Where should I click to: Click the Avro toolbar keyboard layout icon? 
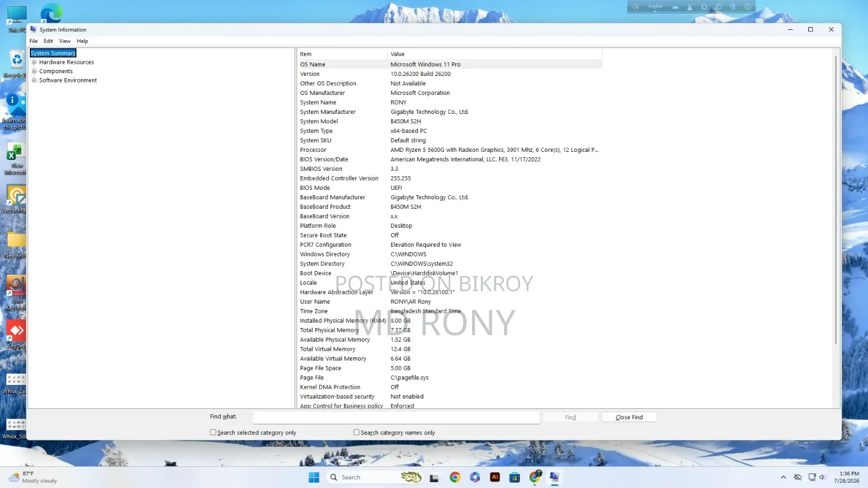tap(675, 7)
